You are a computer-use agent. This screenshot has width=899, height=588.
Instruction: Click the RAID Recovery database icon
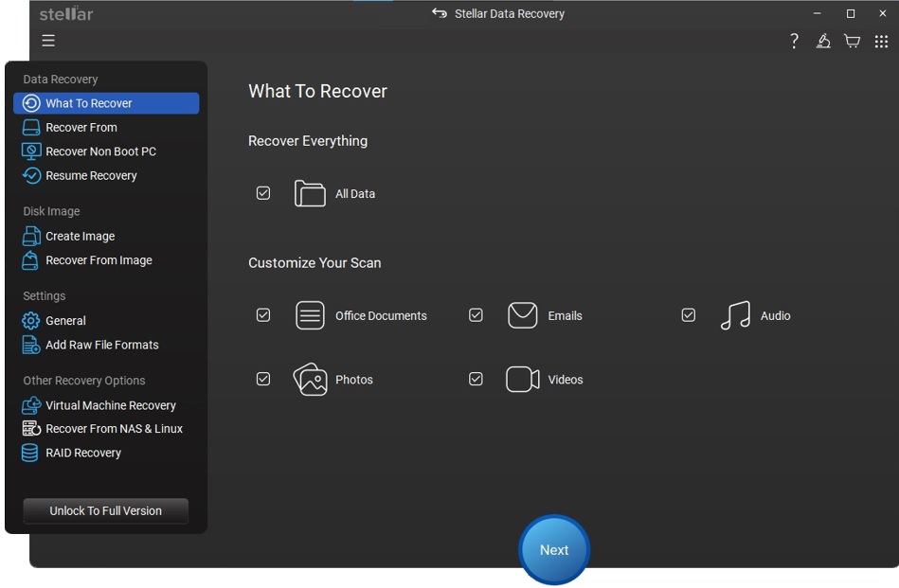(x=29, y=453)
